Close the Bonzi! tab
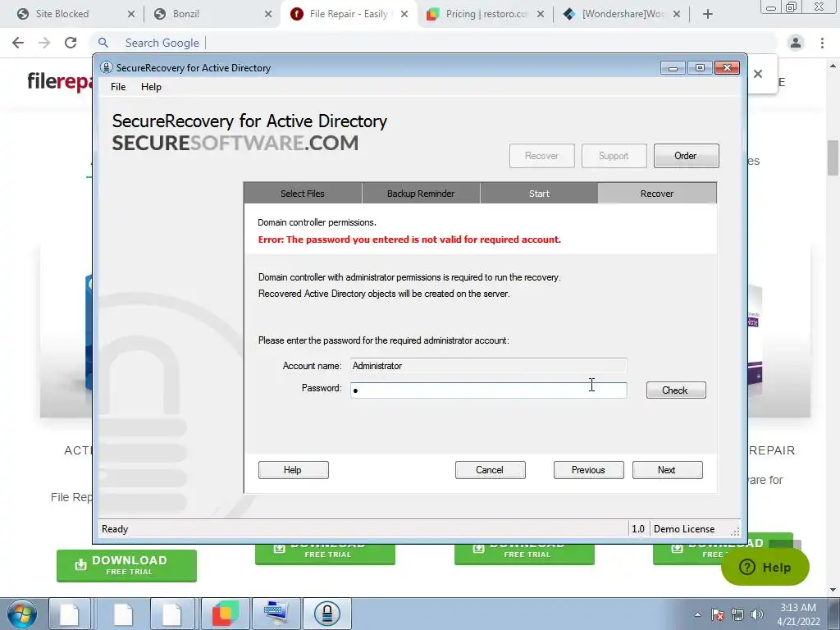840x630 pixels. click(268, 14)
